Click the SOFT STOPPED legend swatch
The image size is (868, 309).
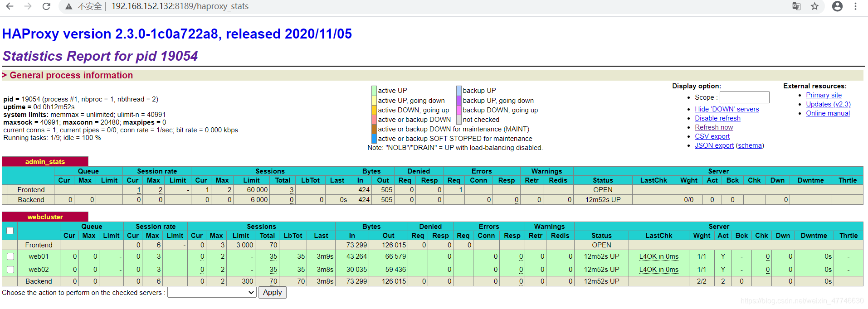374,139
